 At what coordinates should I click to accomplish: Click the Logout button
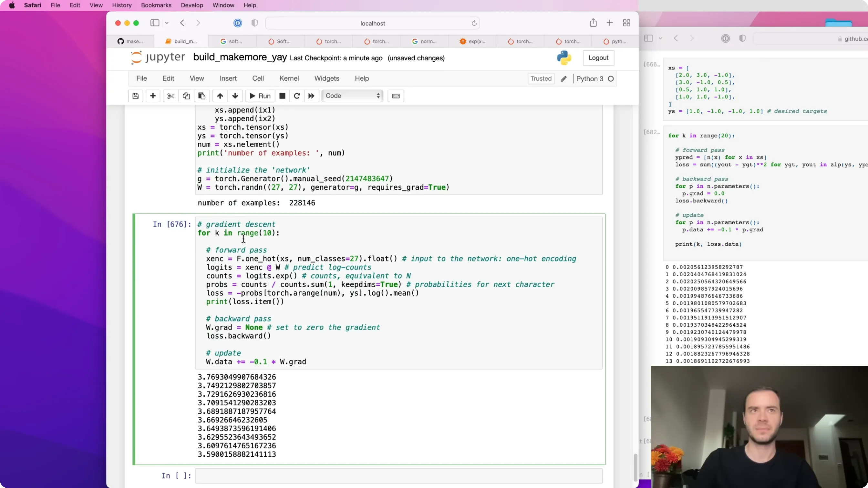click(x=598, y=58)
